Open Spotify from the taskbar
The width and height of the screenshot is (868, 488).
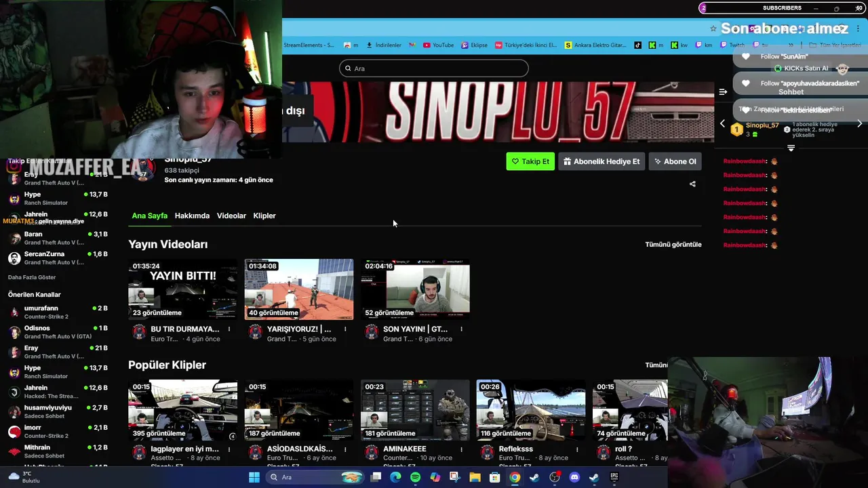pos(415,477)
